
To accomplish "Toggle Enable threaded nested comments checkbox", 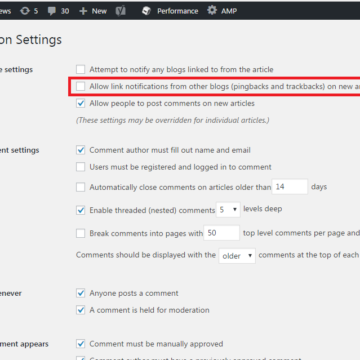I will click(80, 210).
